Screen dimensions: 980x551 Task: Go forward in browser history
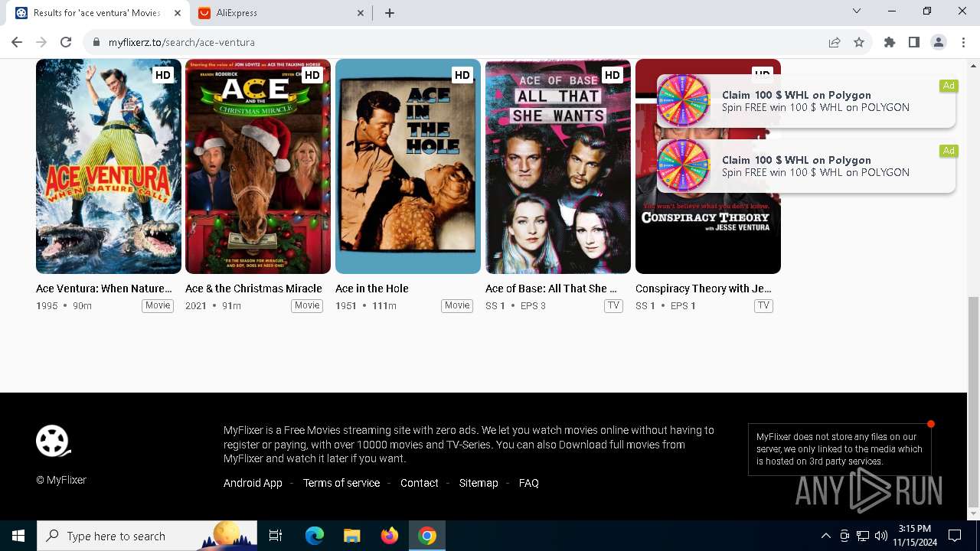(41, 42)
